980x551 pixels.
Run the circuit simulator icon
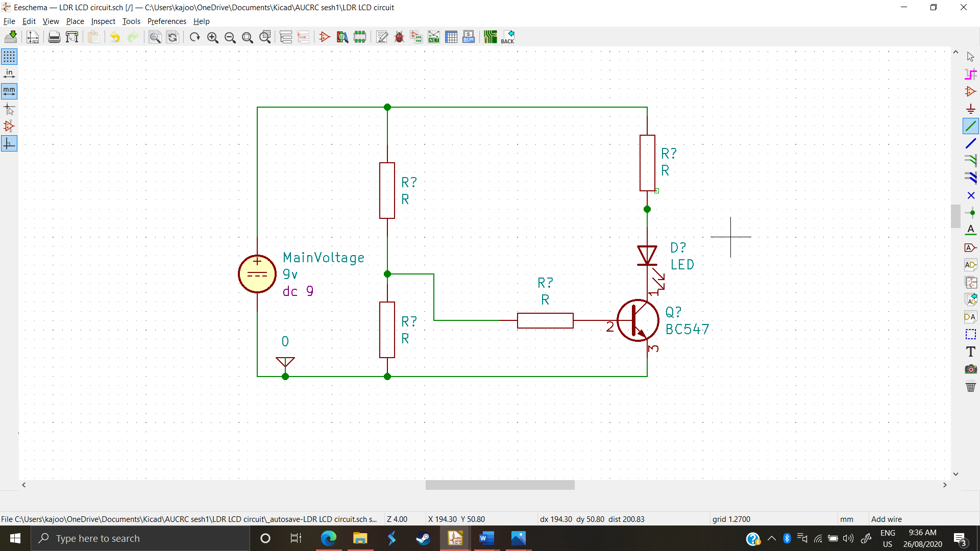click(325, 37)
